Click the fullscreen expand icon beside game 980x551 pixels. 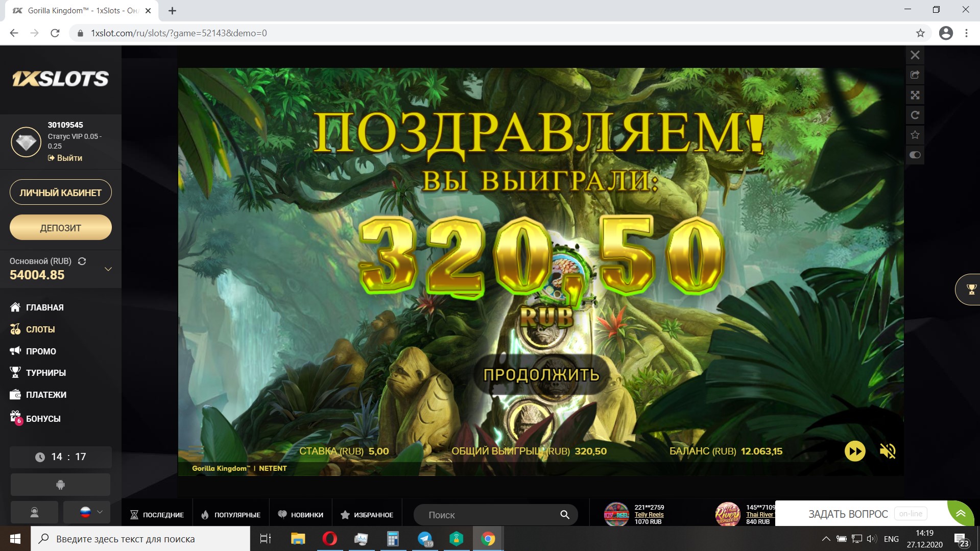click(x=915, y=95)
